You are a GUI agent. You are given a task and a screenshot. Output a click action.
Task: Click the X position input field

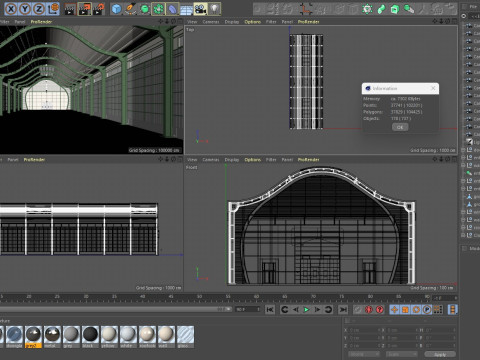(x=364, y=330)
